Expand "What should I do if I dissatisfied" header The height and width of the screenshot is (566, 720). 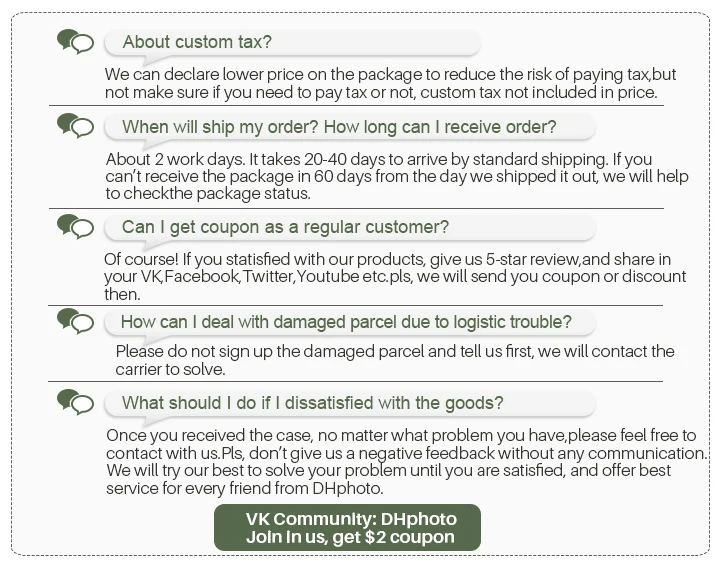[312, 403]
